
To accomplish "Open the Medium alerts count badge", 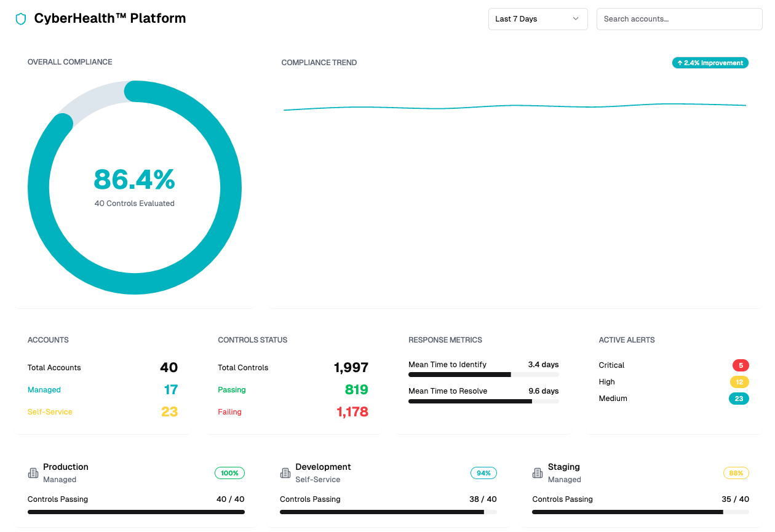I will point(739,399).
